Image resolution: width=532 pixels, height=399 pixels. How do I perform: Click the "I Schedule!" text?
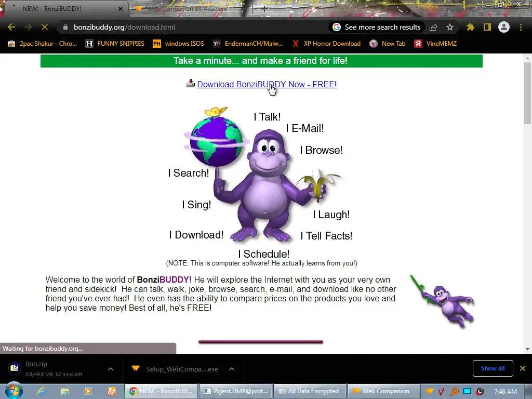[263, 254]
